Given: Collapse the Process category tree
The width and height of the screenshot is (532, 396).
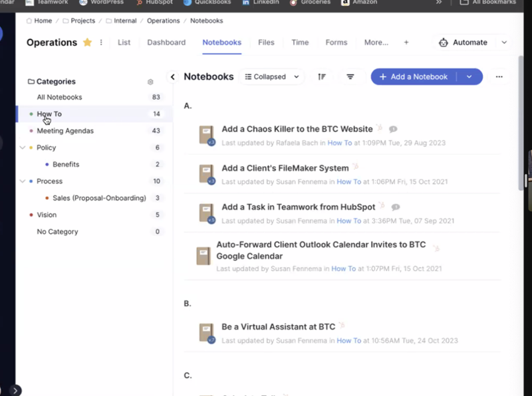Looking at the screenshot, I should (x=22, y=181).
